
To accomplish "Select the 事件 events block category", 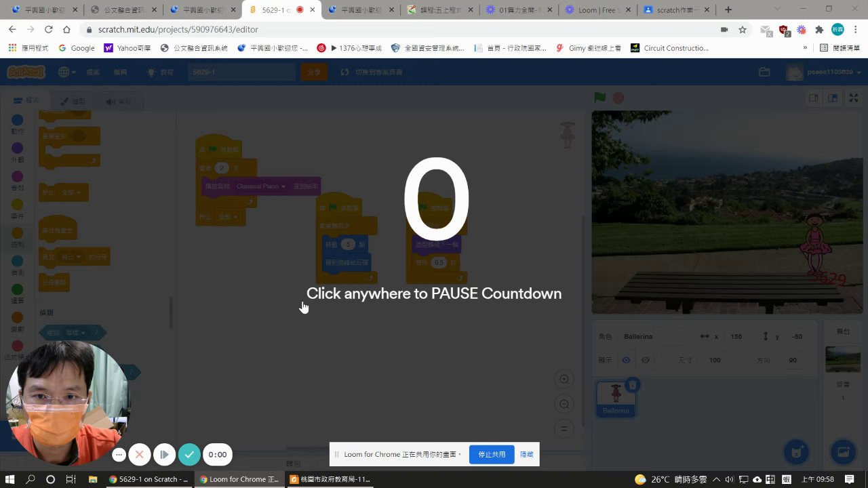I will point(17,209).
